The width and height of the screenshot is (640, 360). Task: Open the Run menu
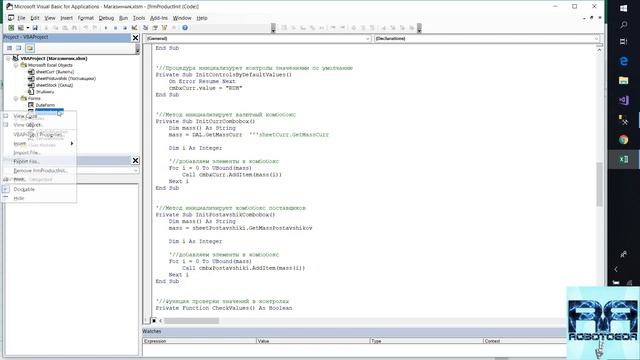[x=123, y=18]
